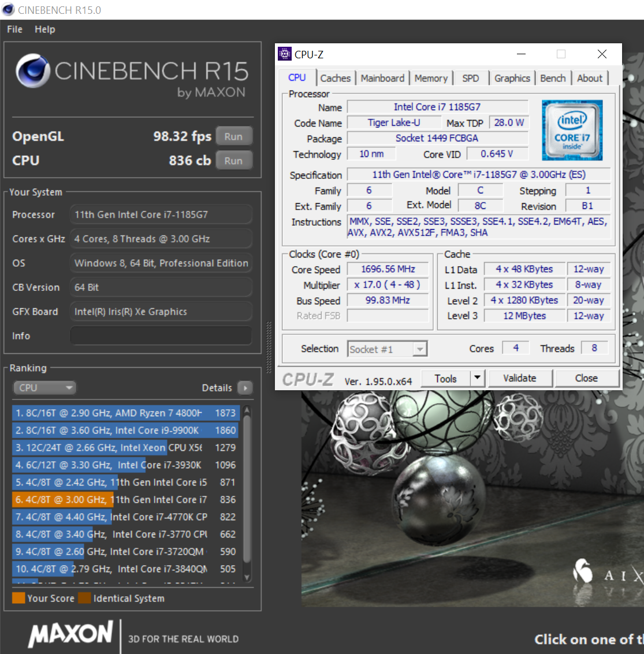The image size is (644, 654).
Task: Click the rendered spheres scene preview
Action: tap(472, 498)
